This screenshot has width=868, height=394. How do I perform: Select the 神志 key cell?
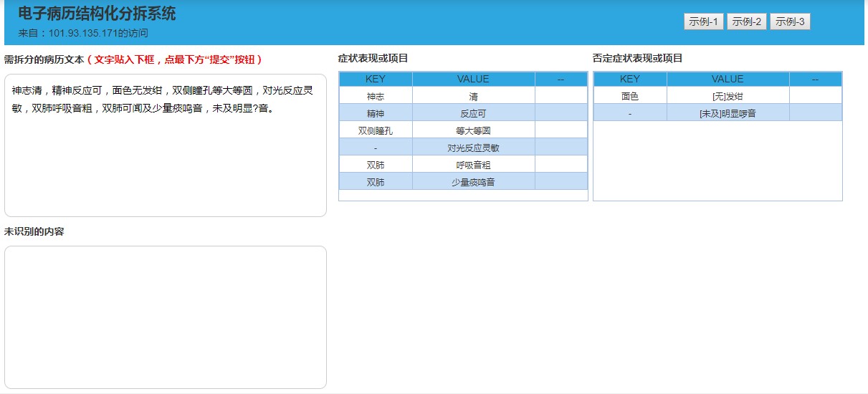(375, 96)
